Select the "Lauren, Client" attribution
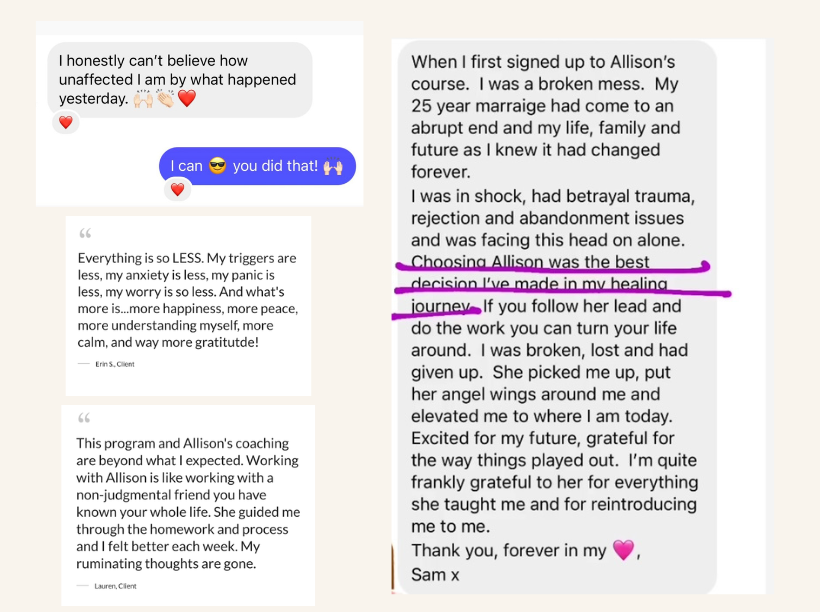Image resolution: width=820 pixels, height=612 pixels. coord(114,584)
